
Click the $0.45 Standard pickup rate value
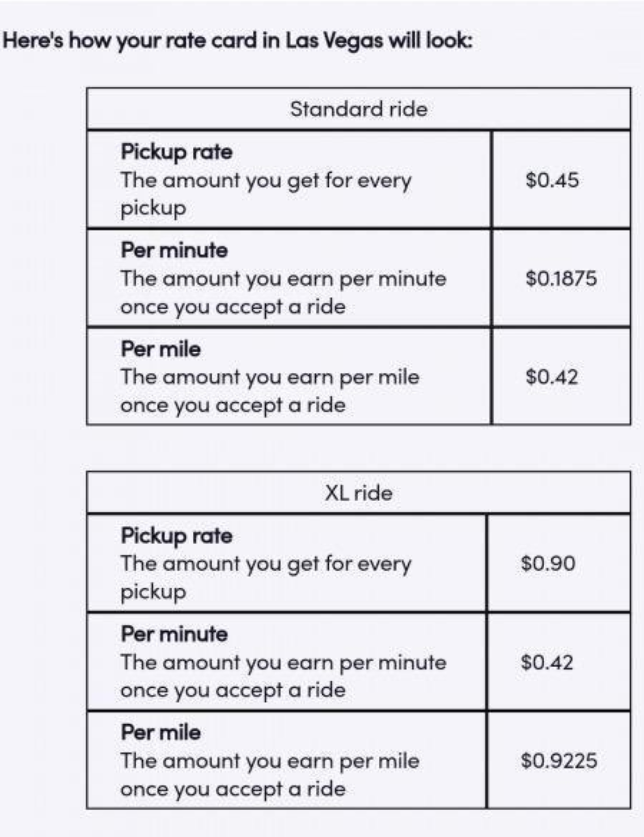pyautogui.click(x=552, y=180)
